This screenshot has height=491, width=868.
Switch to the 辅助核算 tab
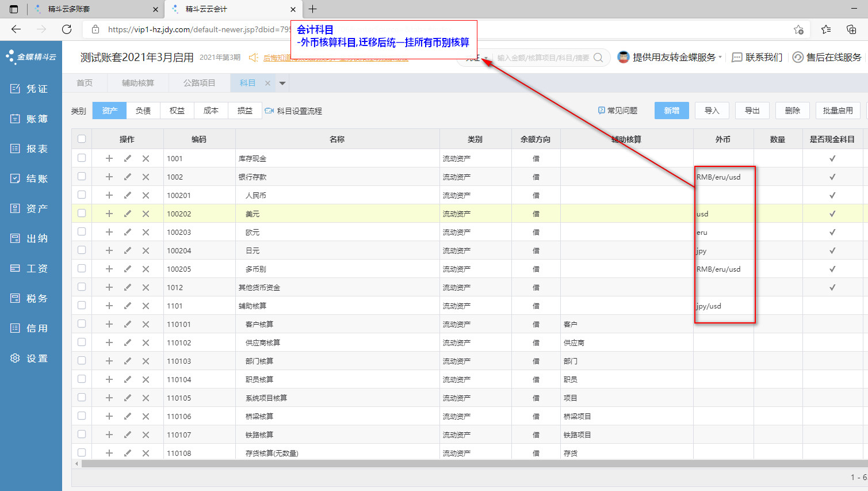[x=138, y=83]
